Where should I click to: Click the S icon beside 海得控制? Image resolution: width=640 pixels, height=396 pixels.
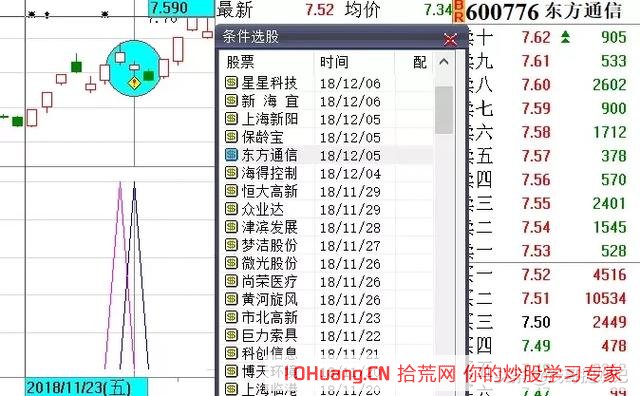pos(231,173)
